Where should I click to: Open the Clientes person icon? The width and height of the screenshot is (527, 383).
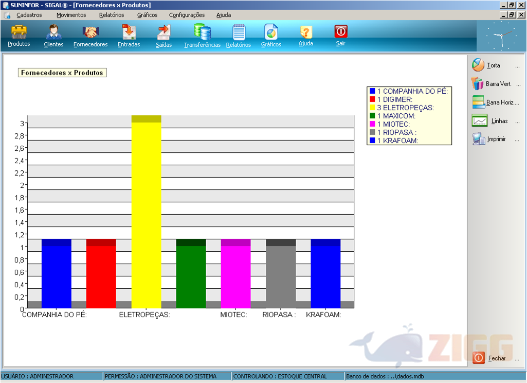(53, 32)
